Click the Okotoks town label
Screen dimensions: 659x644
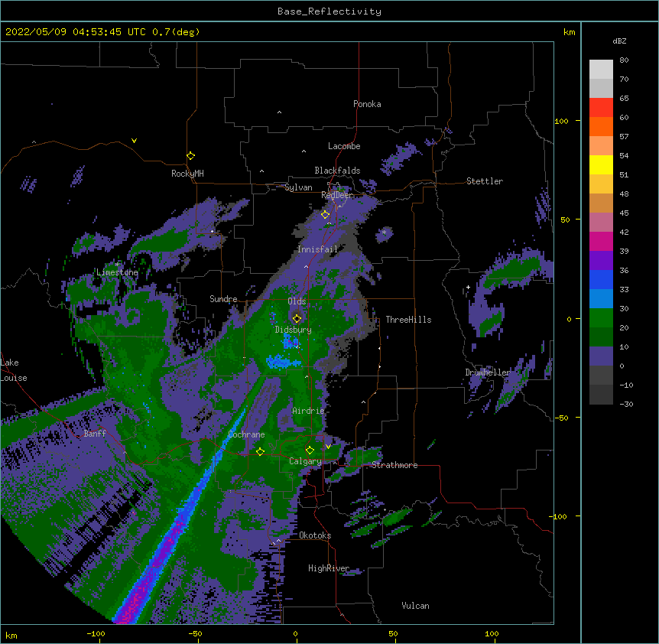coord(315,535)
